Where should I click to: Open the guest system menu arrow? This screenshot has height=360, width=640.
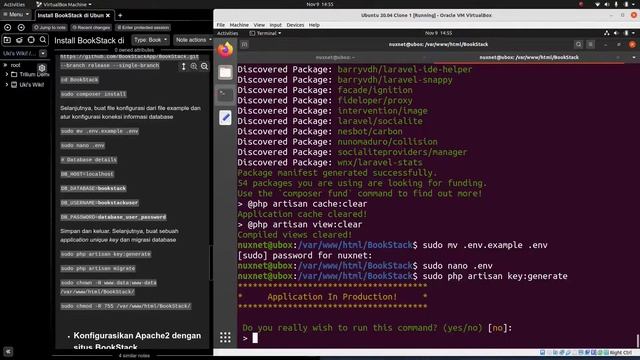click(633, 33)
